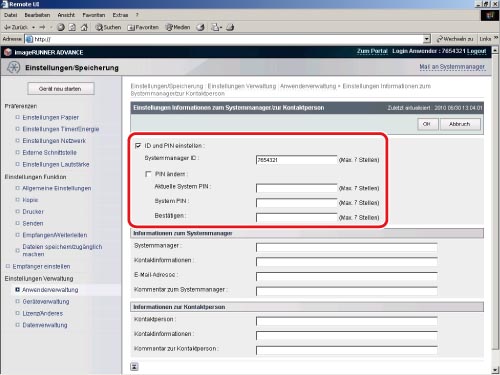Screen dimensions: 500x375
Task: Click the Logout link
Action: click(476, 51)
